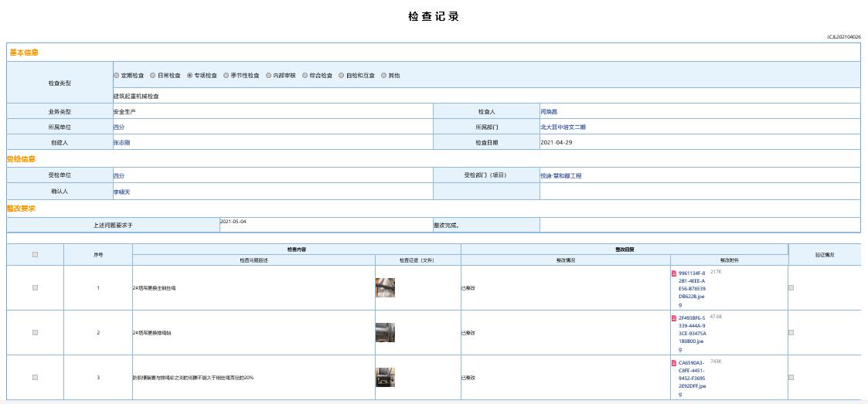Select the 其他 radio option
Image resolution: width=868 pixels, height=404 pixels.
[383, 76]
